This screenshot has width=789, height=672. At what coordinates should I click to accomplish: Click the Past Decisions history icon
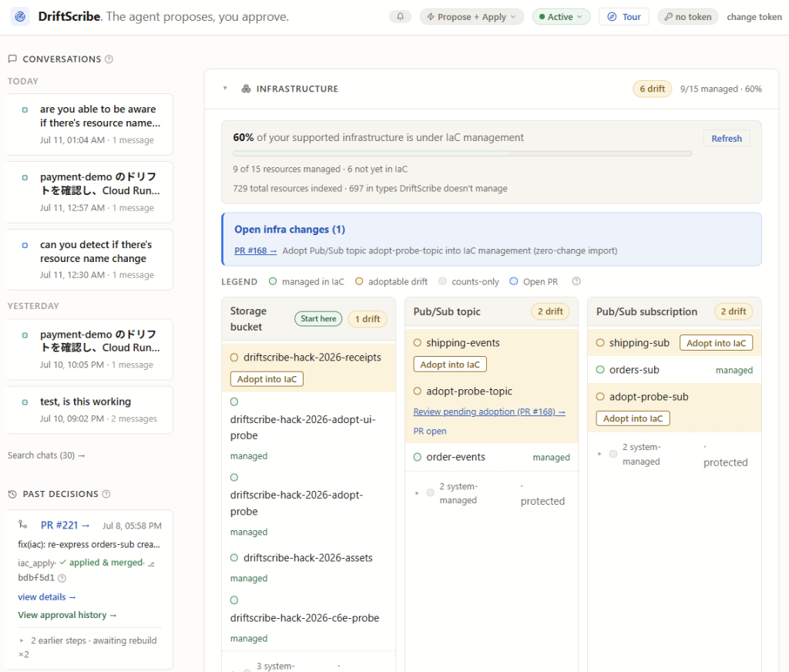click(x=12, y=494)
